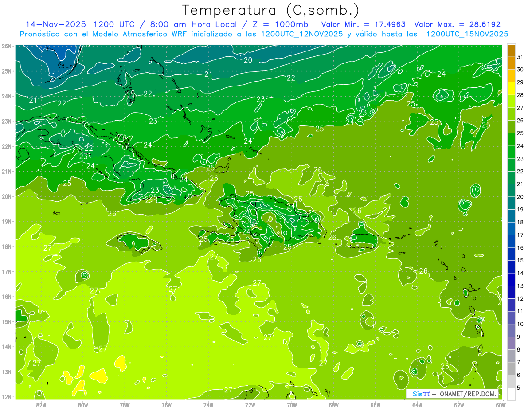Screen dimensions: 532x411
Task: Click the 64W longitude axis label
Action: 417,405
